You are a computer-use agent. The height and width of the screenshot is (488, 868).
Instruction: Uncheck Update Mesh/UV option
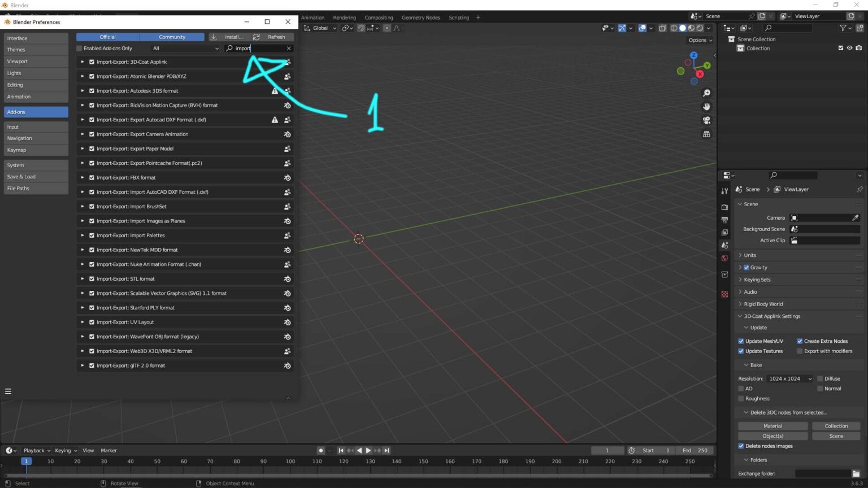click(741, 341)
